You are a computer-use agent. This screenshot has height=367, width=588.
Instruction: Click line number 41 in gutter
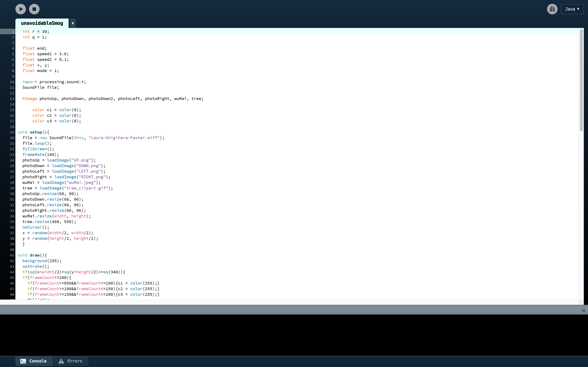point(12,255)
